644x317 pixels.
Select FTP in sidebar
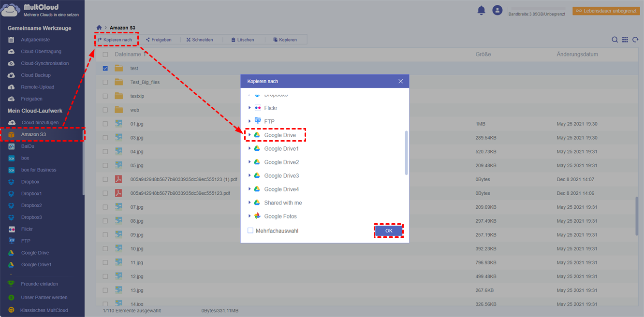pyautogui.click(x=26, y=241)
